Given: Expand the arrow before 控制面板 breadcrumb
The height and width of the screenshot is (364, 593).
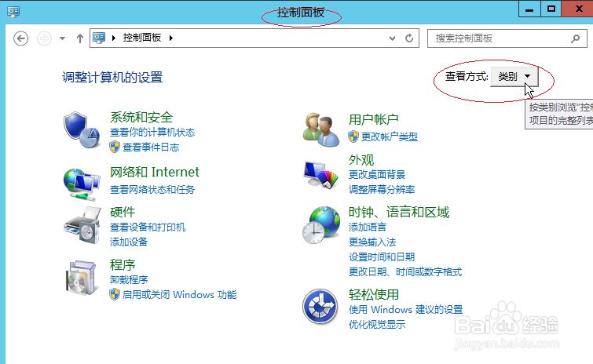Looking at the screenshot, I should [113, 38].
